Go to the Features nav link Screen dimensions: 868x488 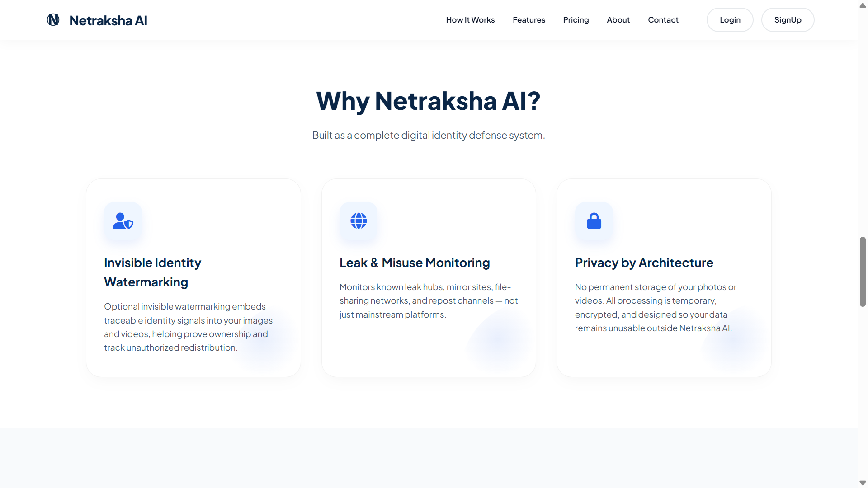coord(529,20)
